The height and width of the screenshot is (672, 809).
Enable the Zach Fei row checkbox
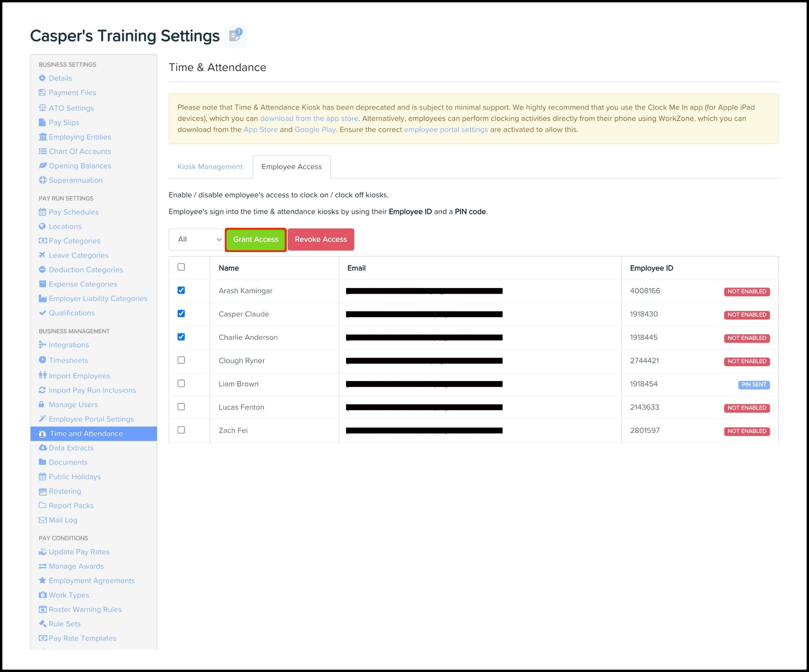click(181, 430)
